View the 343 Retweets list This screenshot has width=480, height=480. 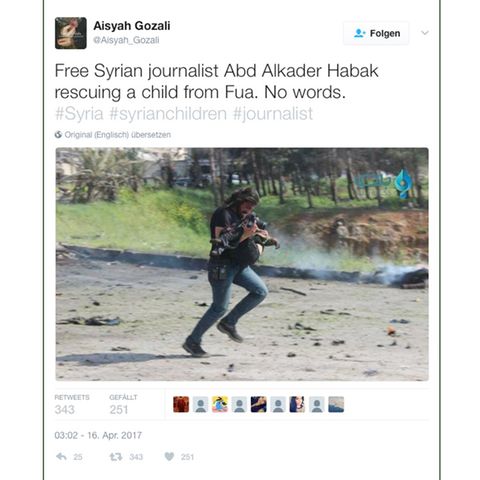click(72, 404)
